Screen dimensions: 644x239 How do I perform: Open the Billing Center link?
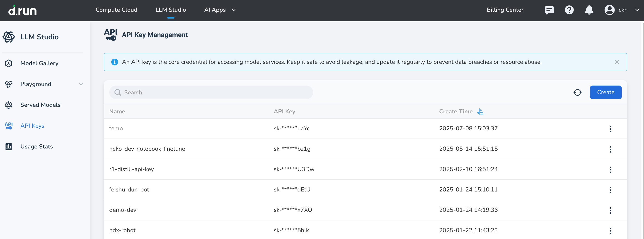[x=505, y=10]
